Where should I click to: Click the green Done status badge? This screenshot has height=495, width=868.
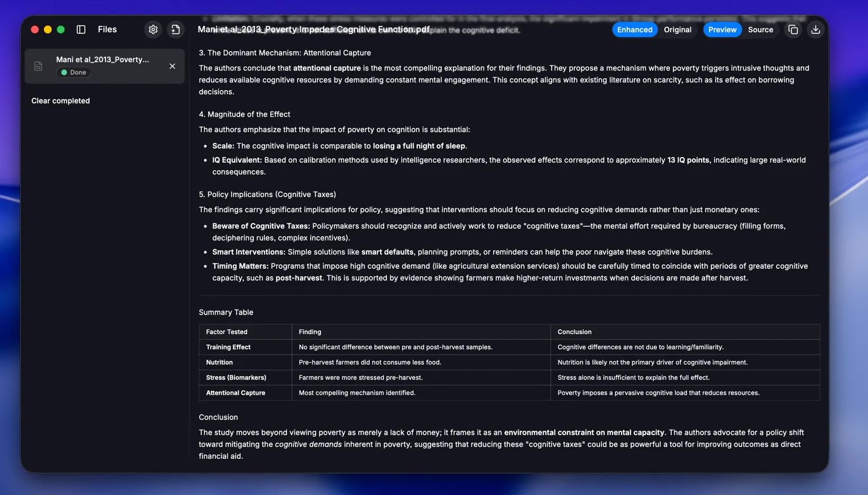(x=74, y=72)
